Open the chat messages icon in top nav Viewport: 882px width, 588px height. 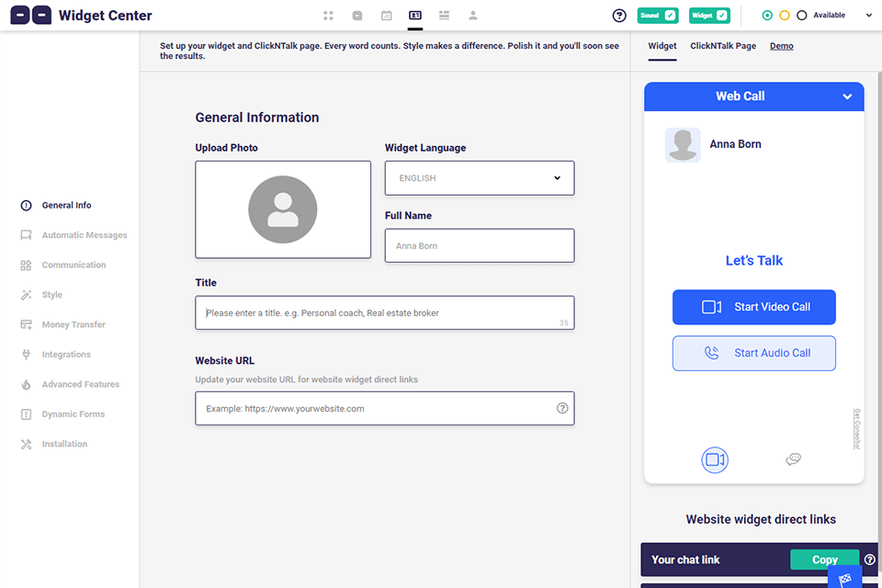(357, 16)
